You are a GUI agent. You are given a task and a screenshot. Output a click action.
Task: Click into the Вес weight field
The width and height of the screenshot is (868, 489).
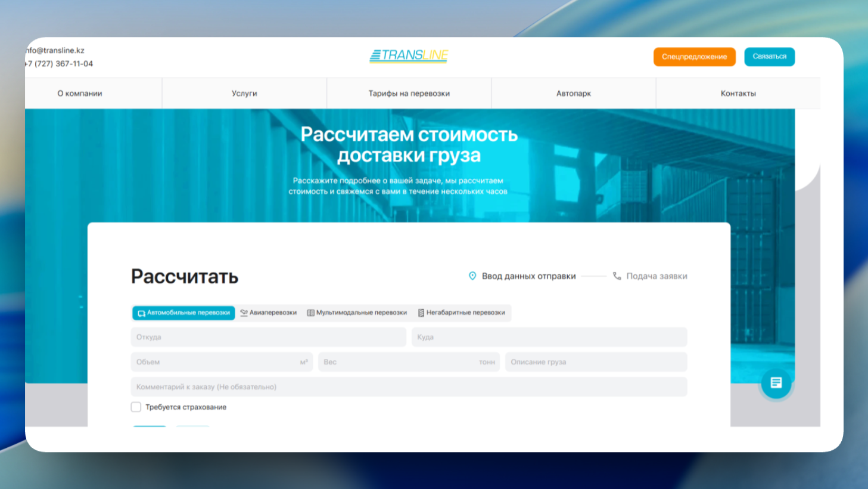point(409,362)
